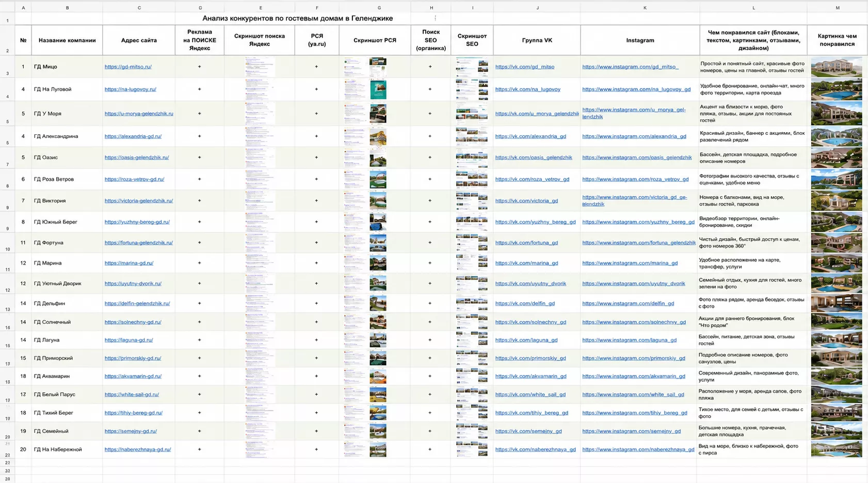Viewport: 868px width, 483px height.
Task: Select the 'Название компании' header cell
Action: click(67, 40)
